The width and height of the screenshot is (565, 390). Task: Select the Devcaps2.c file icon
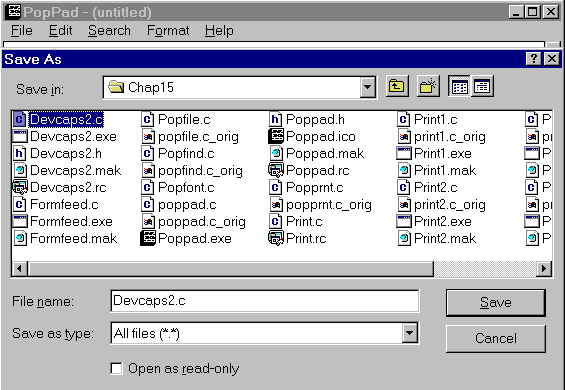click(20, 119)
